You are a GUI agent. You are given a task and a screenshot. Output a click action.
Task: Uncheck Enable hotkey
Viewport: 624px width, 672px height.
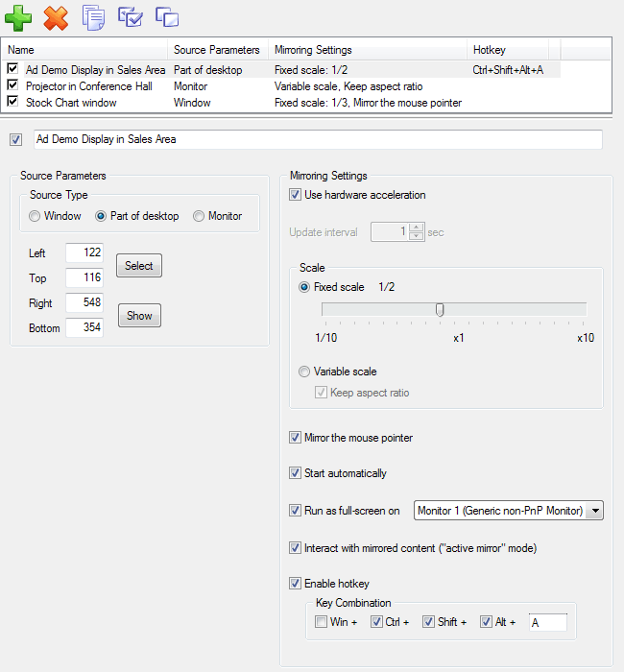click(x=295, y=584)
